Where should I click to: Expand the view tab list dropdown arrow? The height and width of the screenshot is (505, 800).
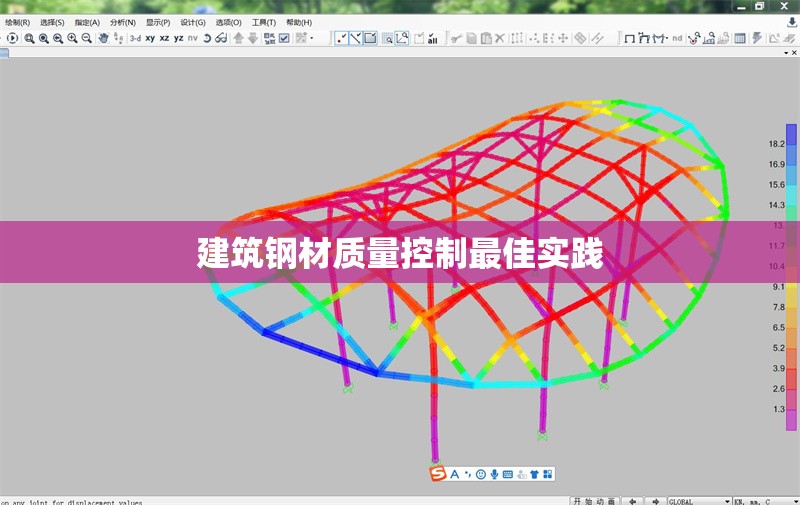[786, 53]
